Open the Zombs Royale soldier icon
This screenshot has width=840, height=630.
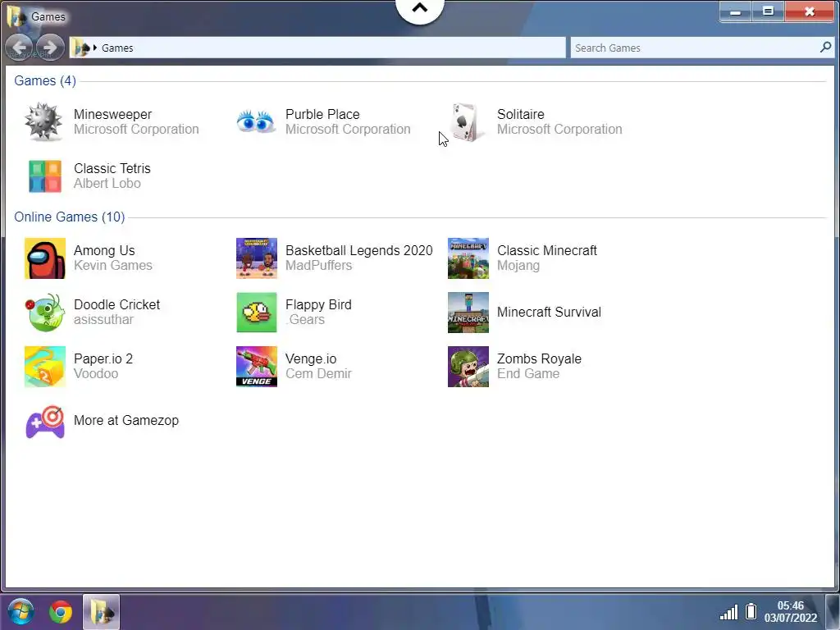pos(468,367)
